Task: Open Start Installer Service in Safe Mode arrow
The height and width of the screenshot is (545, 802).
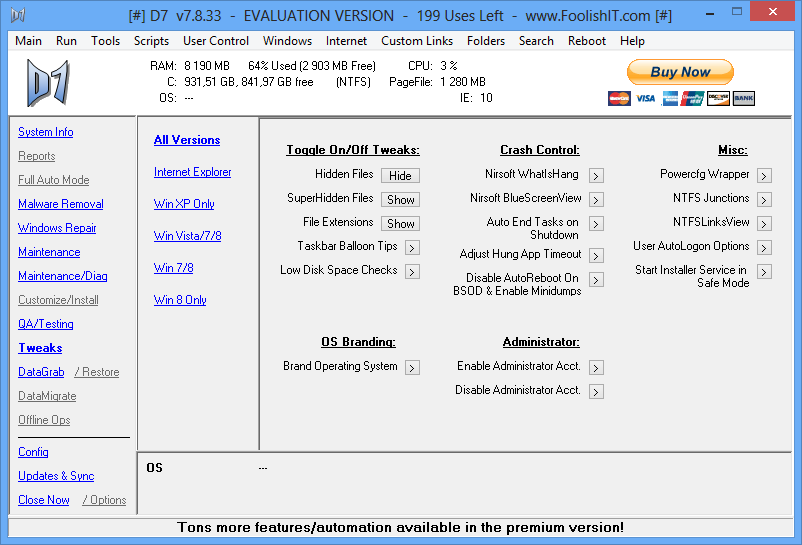Action: pos(764,271)
